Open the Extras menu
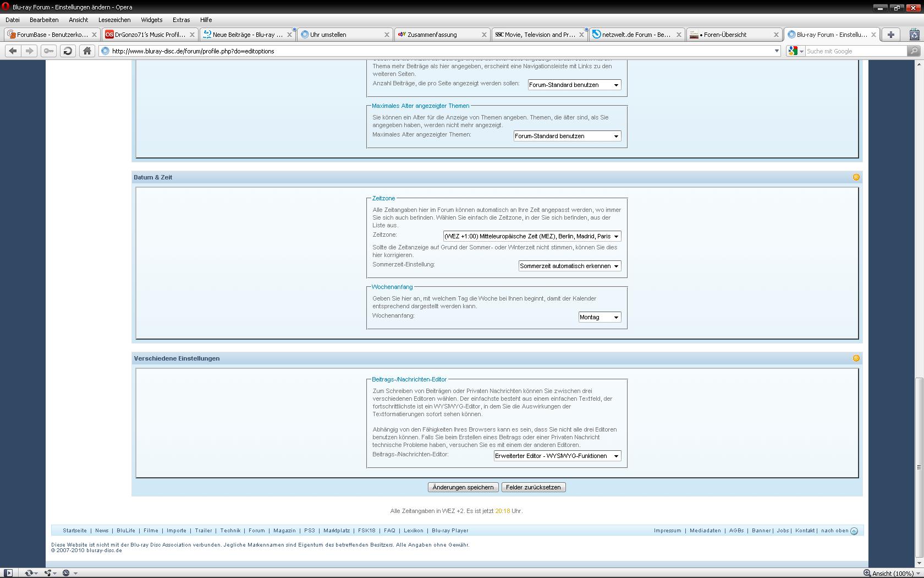 click(x=181, y=20)
